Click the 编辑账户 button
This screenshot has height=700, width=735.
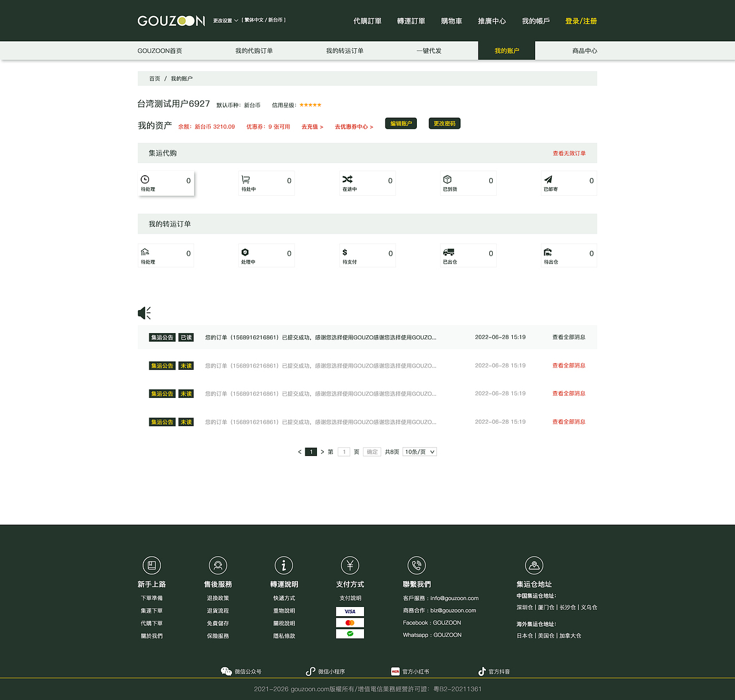point(401,123)
